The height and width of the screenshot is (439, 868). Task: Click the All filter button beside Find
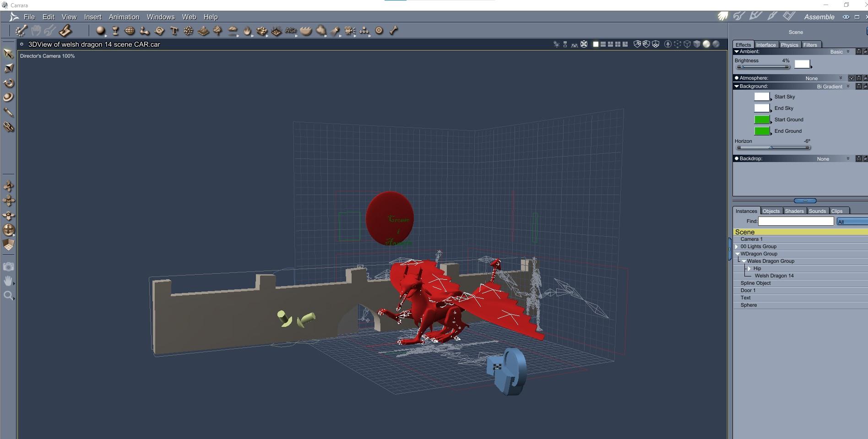coord(852,222)
